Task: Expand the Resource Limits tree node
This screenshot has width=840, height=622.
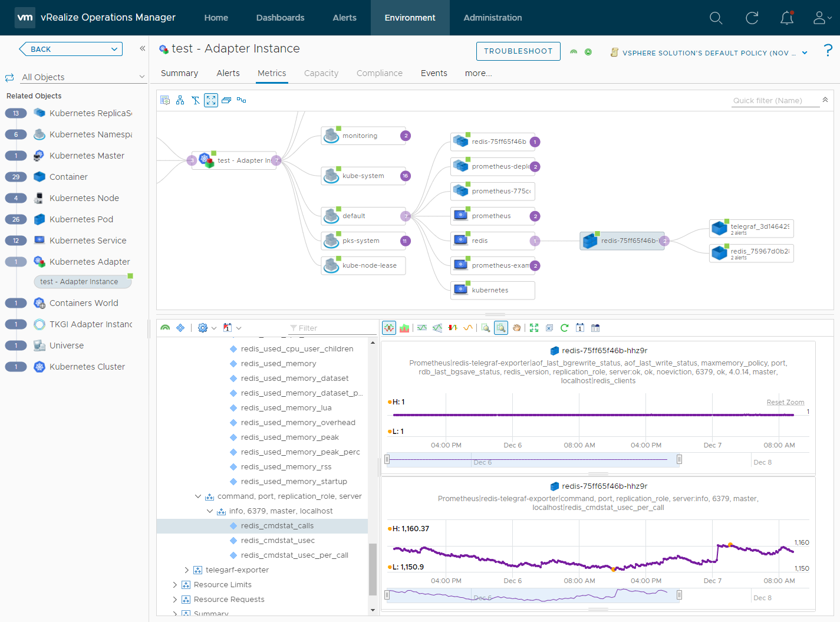Action: click(175, 585)
